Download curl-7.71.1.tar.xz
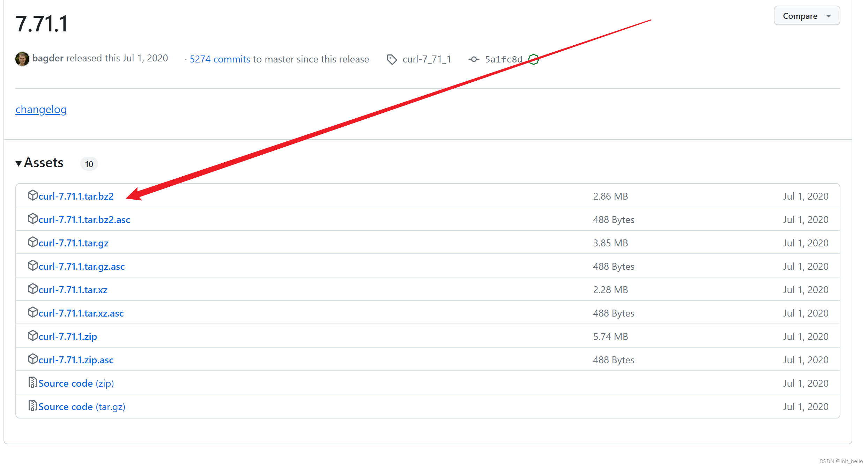The width and height of the screenshot is (868, 467). tap(73, 290)
